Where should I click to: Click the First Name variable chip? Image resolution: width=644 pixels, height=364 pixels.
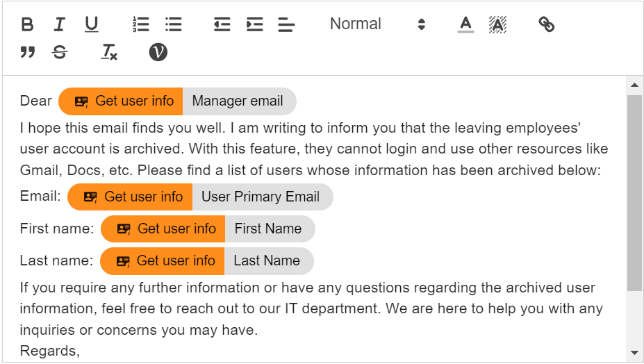click(268, 229)
